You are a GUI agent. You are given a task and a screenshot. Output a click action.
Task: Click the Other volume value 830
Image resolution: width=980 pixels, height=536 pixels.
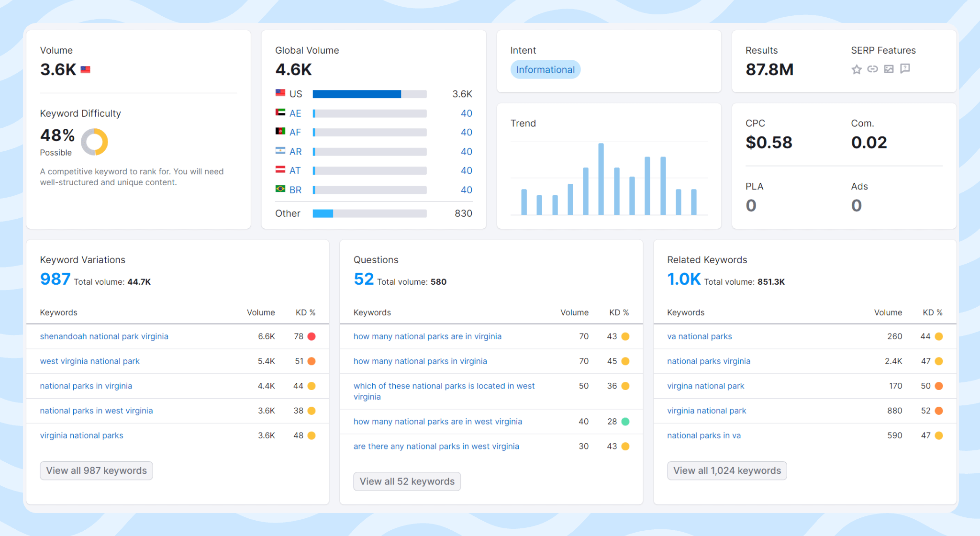pyautogui.click(x=463, y=213)
